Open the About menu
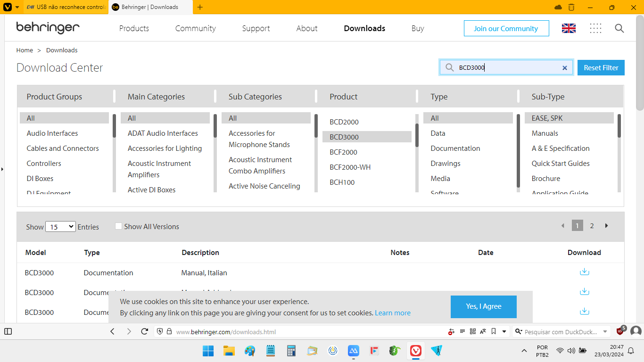This screenshot has width=644, height=362. click(307, 28)
